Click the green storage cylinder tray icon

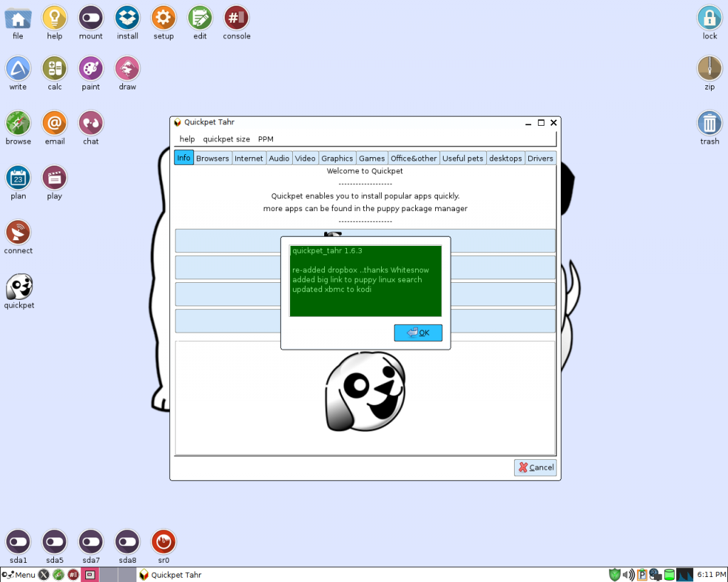coord(669,575)
